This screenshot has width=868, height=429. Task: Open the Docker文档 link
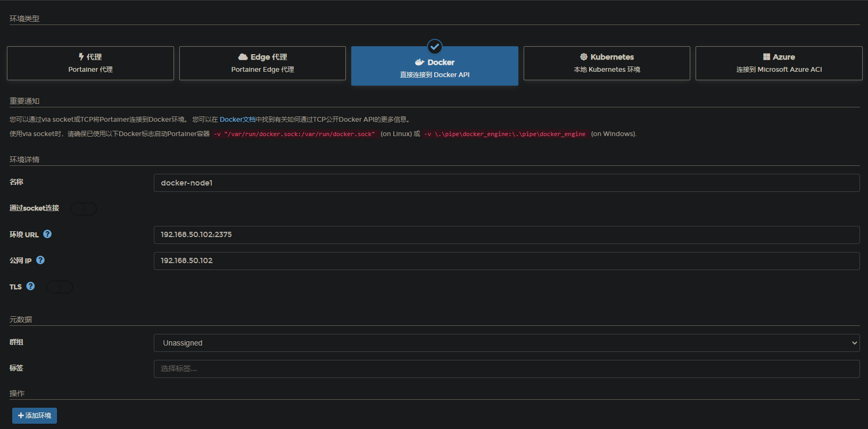point(237,120)
